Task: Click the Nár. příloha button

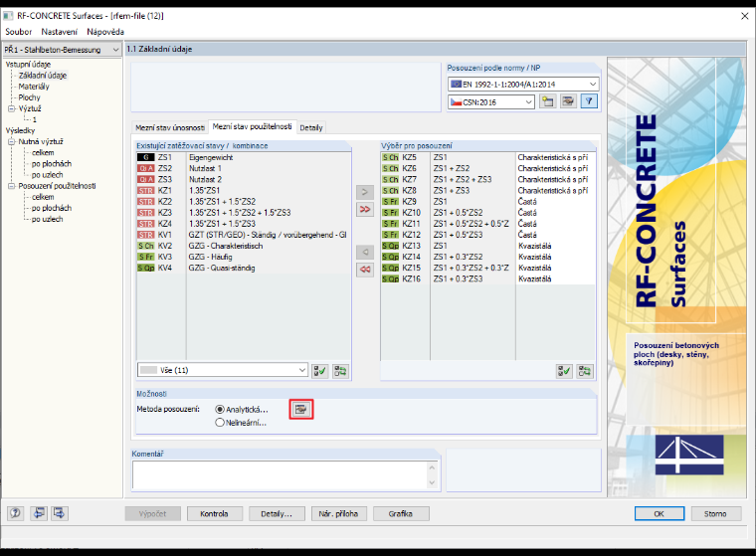Action: (x=338, y=513)
